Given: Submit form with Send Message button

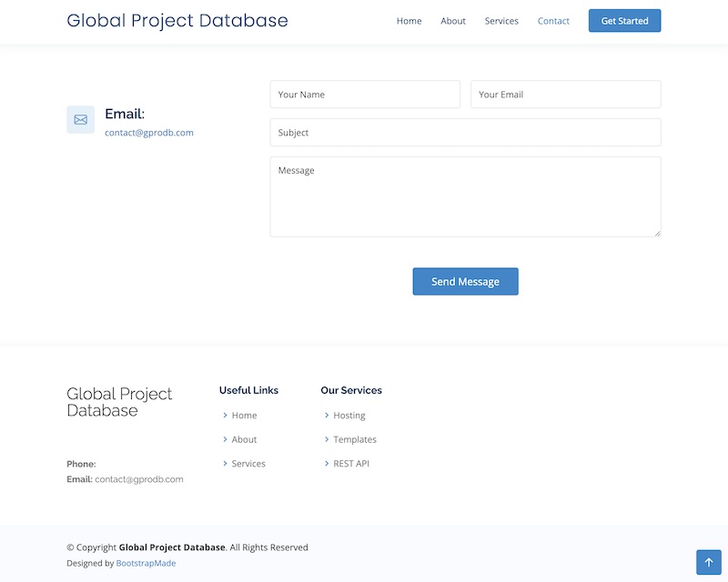Looking at the screenshot, I should click(465, 282).
